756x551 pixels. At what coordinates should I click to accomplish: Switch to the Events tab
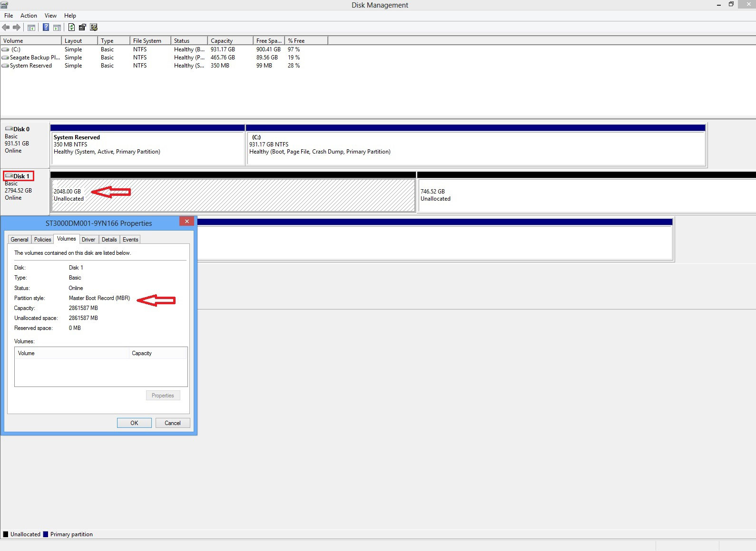click(130, 240)
